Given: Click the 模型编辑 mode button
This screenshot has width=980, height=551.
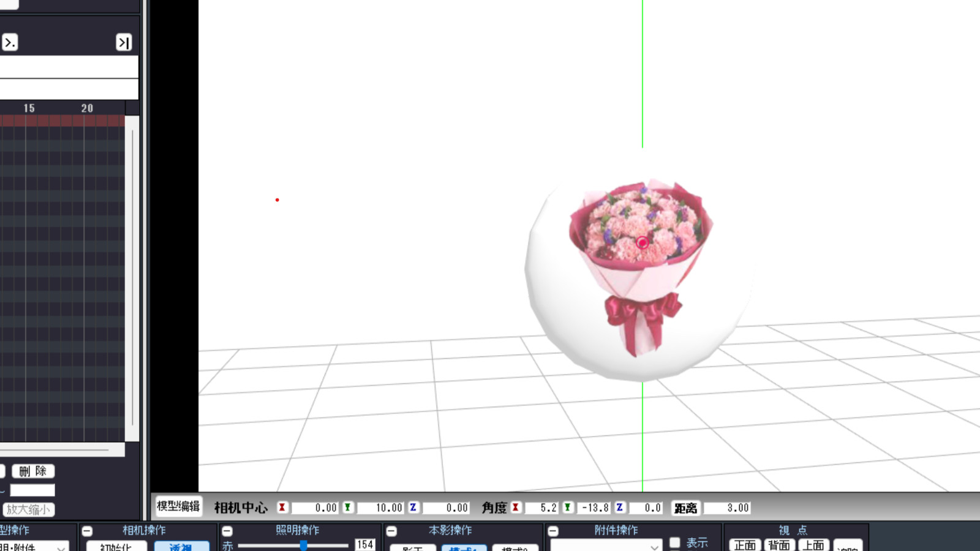Looking at the screenshot, I should point(178,506).
